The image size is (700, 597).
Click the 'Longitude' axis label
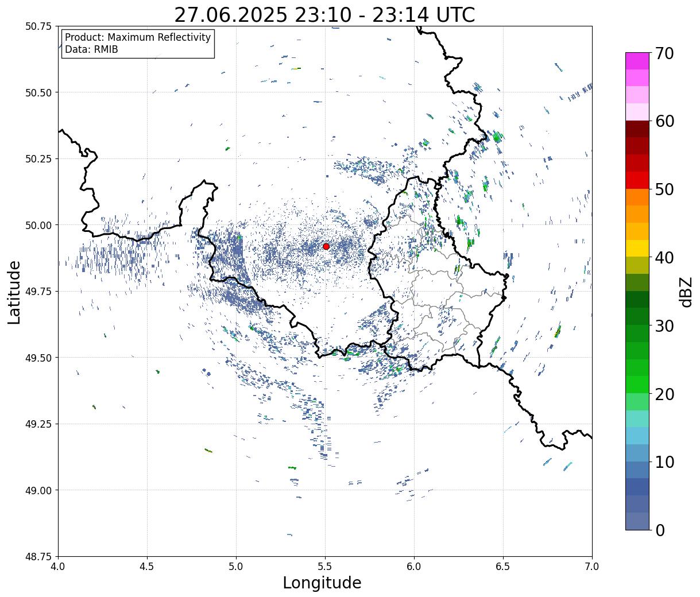click(322, 583)
